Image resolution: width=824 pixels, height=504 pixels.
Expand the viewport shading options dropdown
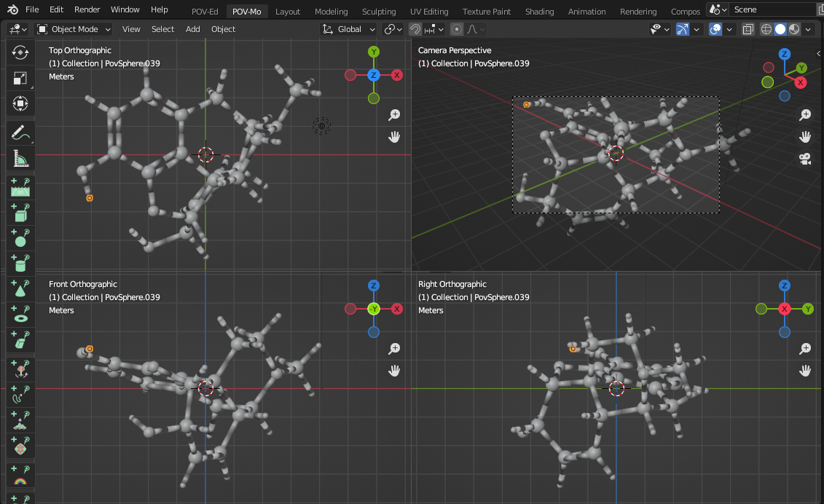coord(809,29)
